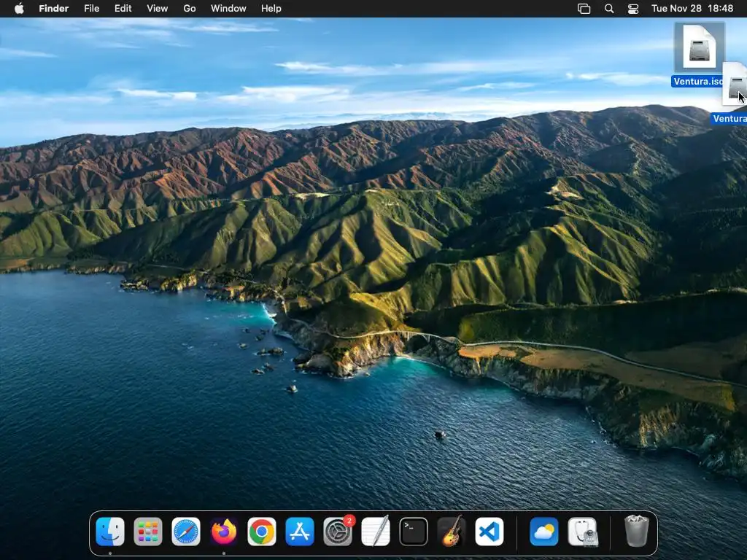Click the Ventura.iso file name label
This screenshot has height=560, width=747.
click(x=698, y=82)
